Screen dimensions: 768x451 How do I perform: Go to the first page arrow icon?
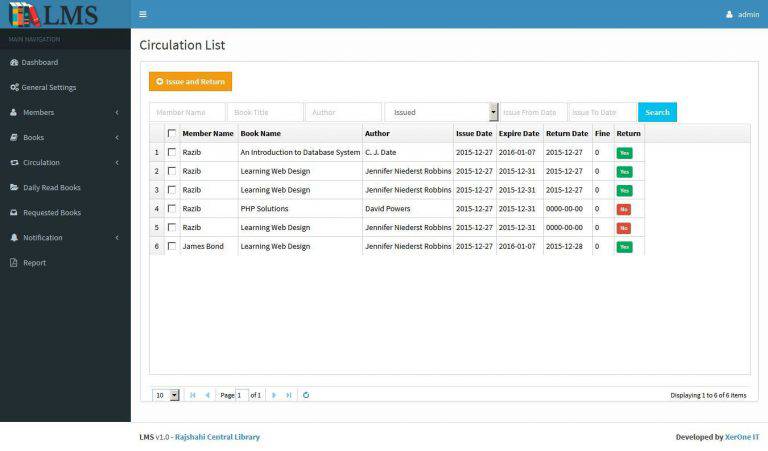(193, 395)
